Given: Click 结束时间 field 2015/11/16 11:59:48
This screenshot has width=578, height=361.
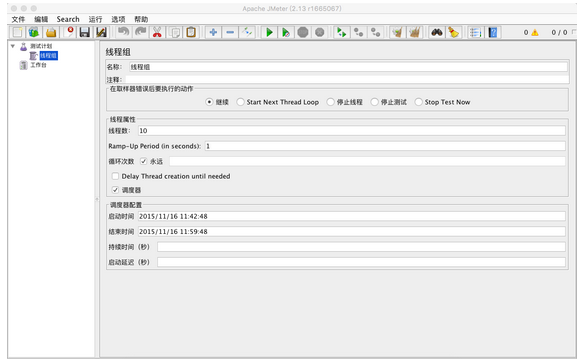Looking at the screenshot, I should (x=352, y=232).
